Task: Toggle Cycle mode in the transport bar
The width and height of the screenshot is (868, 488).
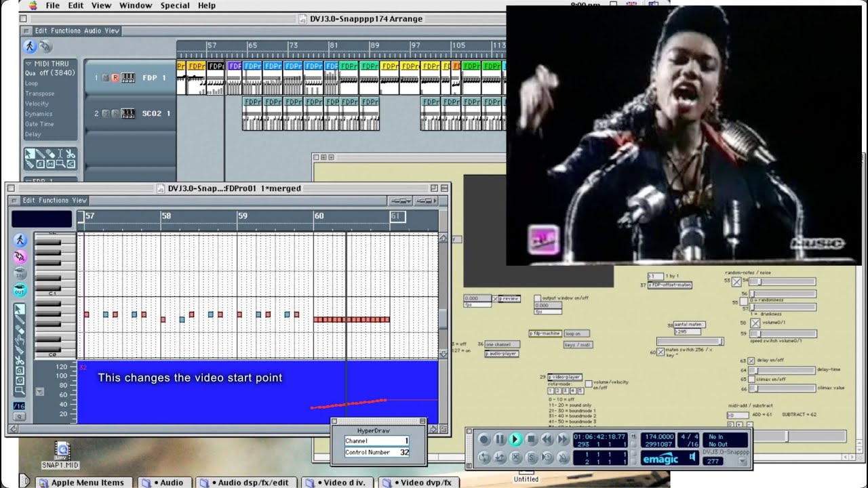Action: [484, 457]
